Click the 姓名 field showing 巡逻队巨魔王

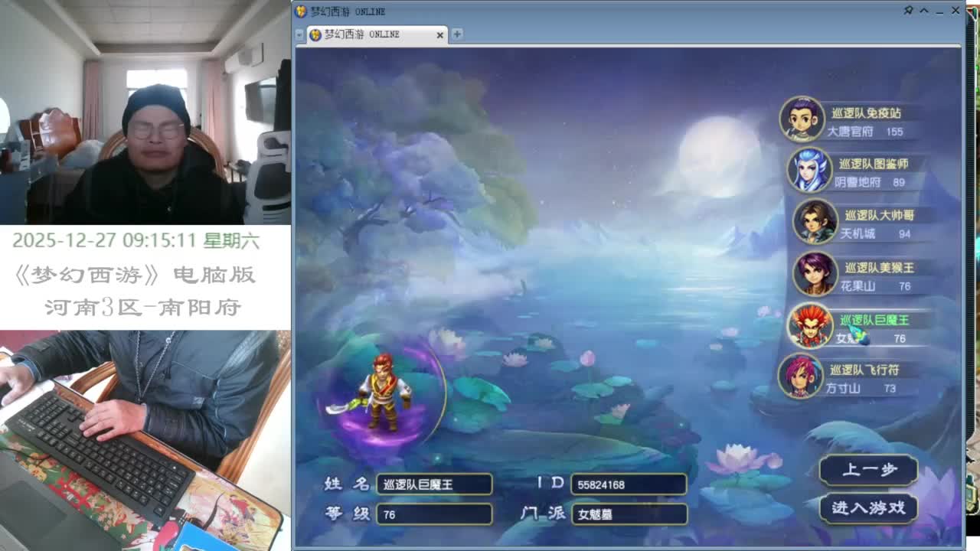[x=434, y=484]
